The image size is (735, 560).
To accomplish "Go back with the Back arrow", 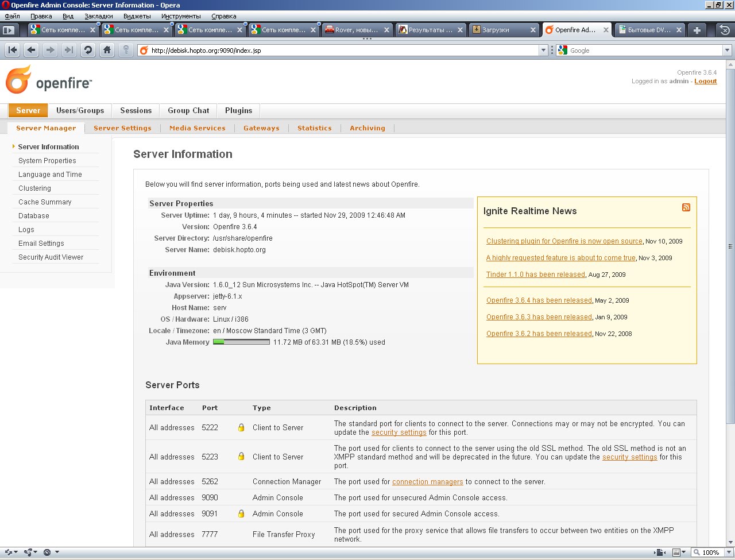I will click(x=32, y=50).
